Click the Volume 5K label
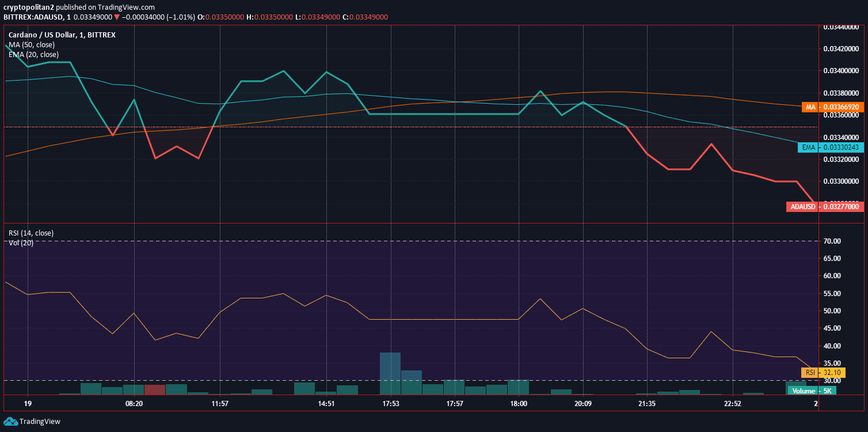 pyautogui.click(x=812, y=391)
